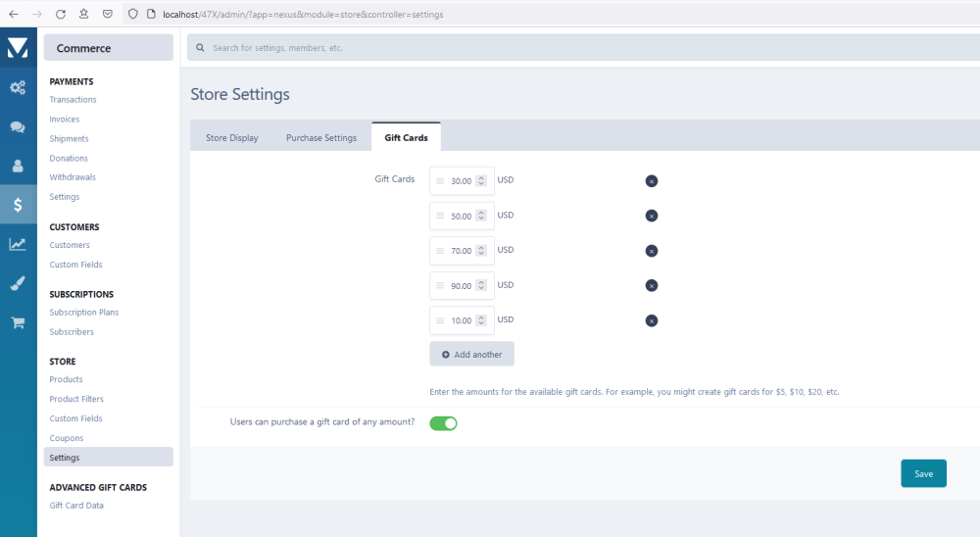This screenshot has width=980, height=537.
Task: Open Subscription Plans
Action: 83,312
